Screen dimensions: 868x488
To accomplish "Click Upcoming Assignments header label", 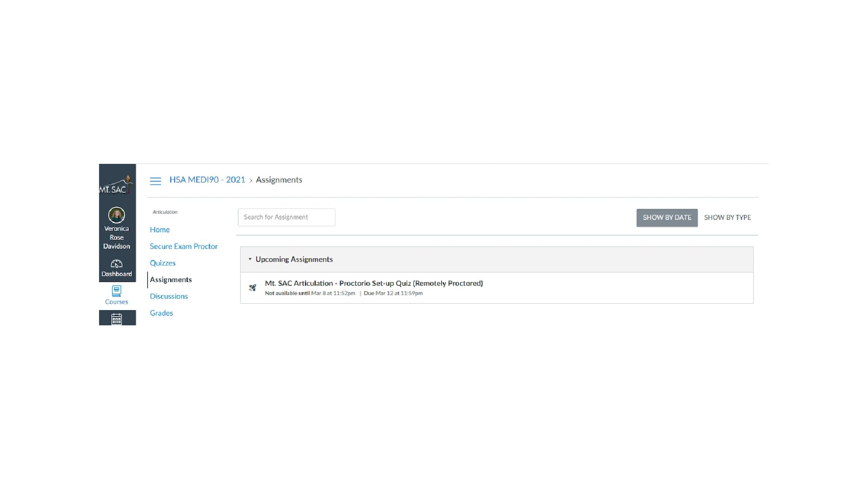I will (x=294, y=259).
